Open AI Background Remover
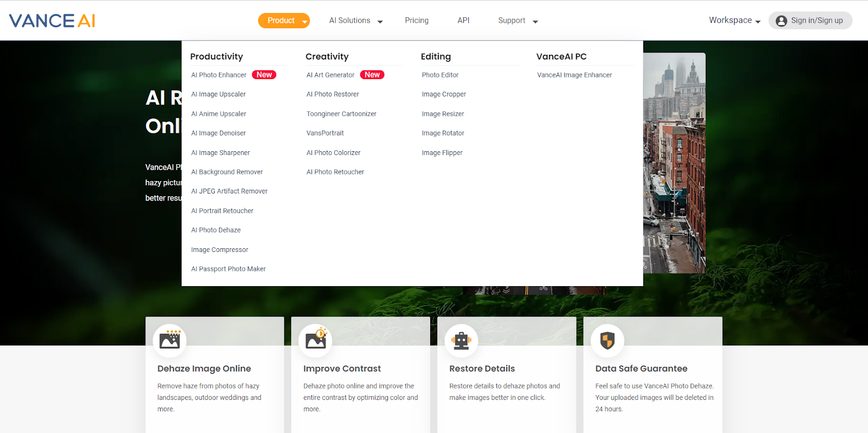 227,172
